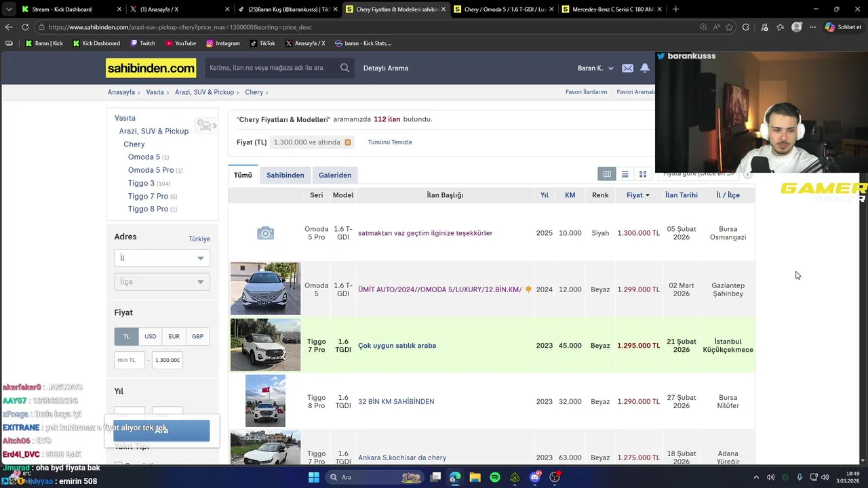Open Detaylı Arama advanced search

[386, 68]
